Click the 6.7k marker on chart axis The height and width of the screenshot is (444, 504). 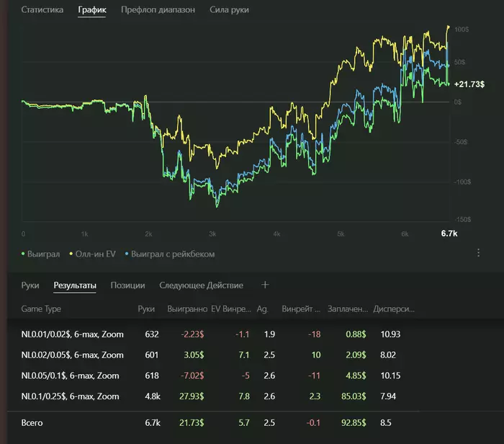coord(449,234)
